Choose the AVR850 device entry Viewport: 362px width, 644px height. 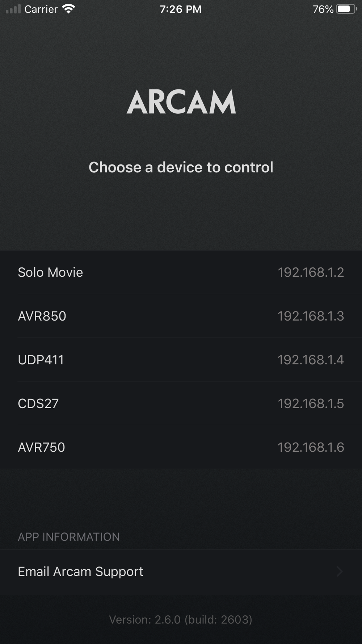[181, 316]
